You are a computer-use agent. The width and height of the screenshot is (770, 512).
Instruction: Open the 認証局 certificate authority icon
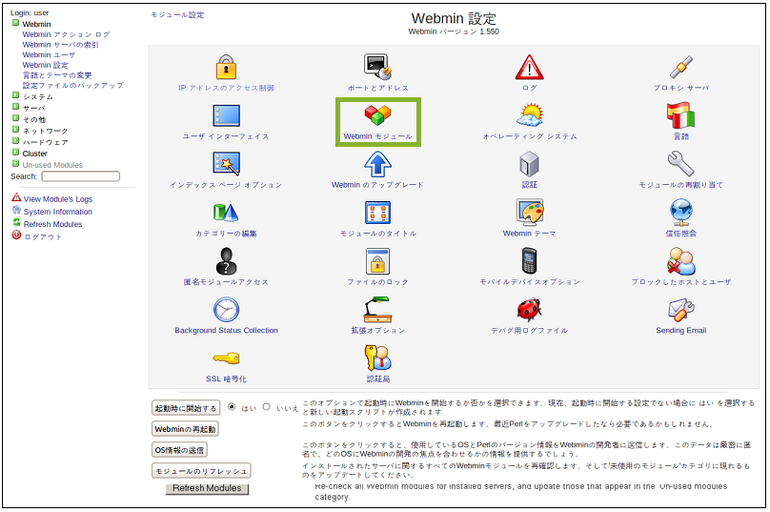pos(377,357)
